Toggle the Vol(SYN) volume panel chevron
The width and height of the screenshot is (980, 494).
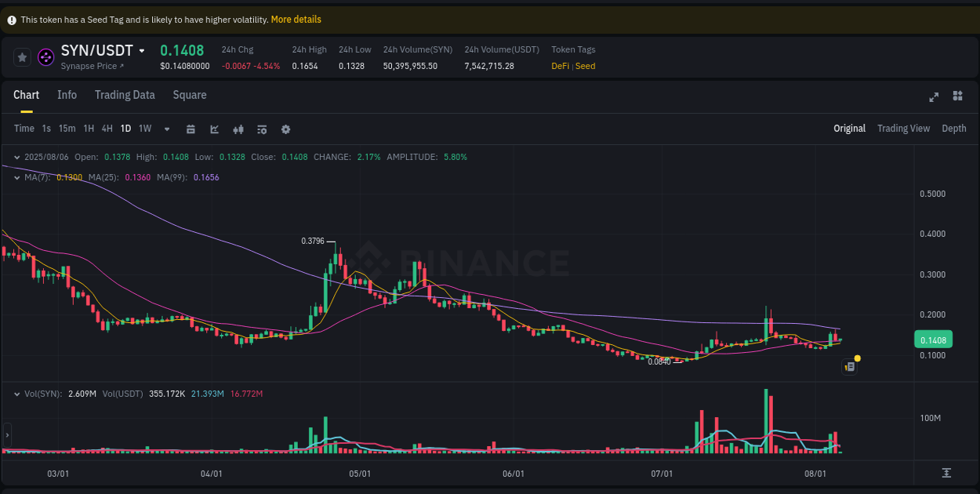pyautogui.click(x=17, y=394)
